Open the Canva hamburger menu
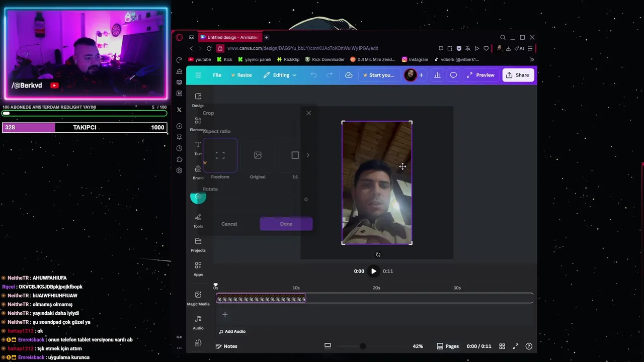 click(x=198, y=75)
